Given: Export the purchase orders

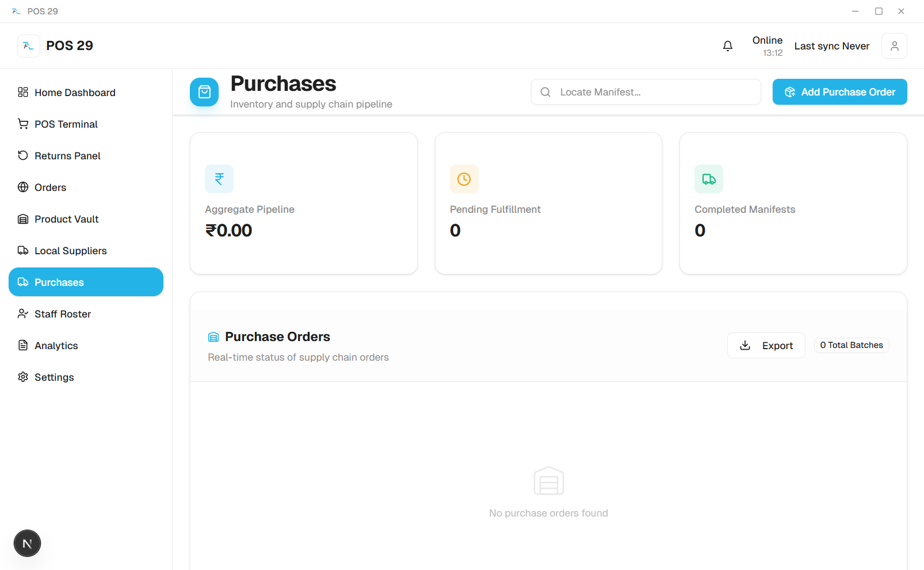Looking at the screenshot, I should (x=766, y=345).
